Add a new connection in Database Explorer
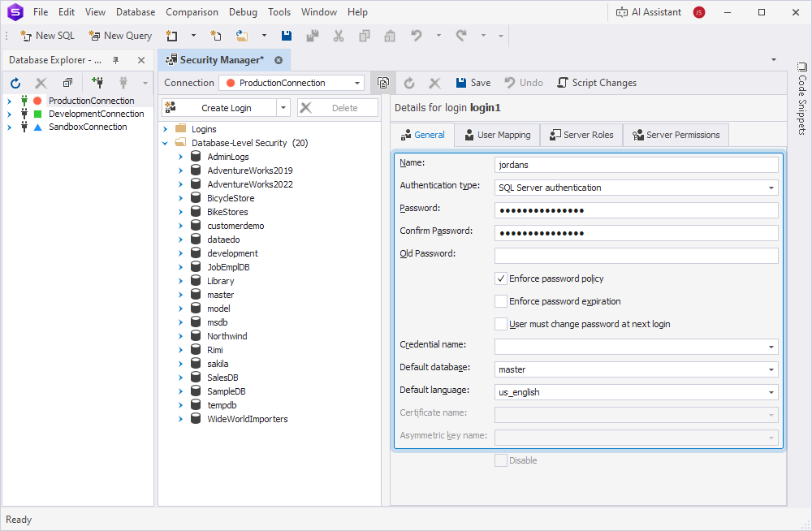Viewport: 812px width, 531px height. pyautogui.click(x=97, y=82)
